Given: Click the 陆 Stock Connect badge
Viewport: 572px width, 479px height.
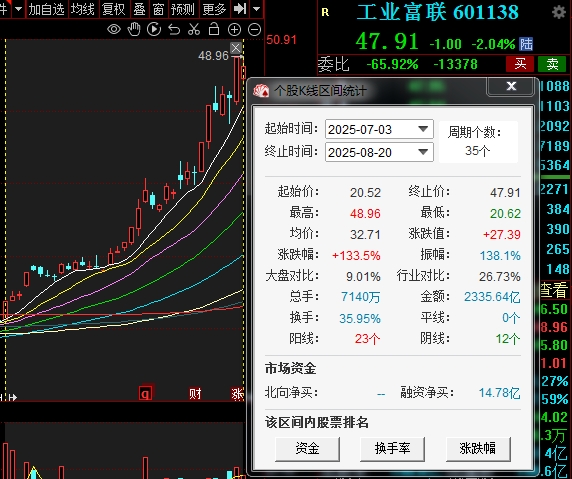Looking at the screenshot, I should click(526, 44).
